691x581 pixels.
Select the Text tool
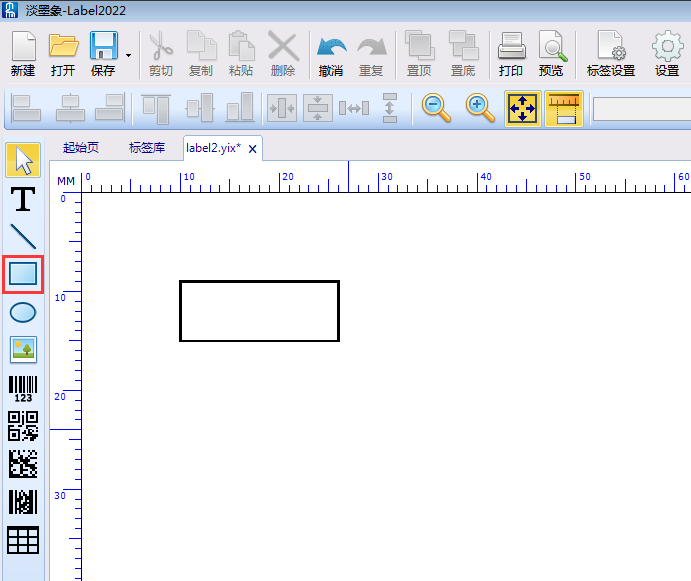[x=22, y=199]
